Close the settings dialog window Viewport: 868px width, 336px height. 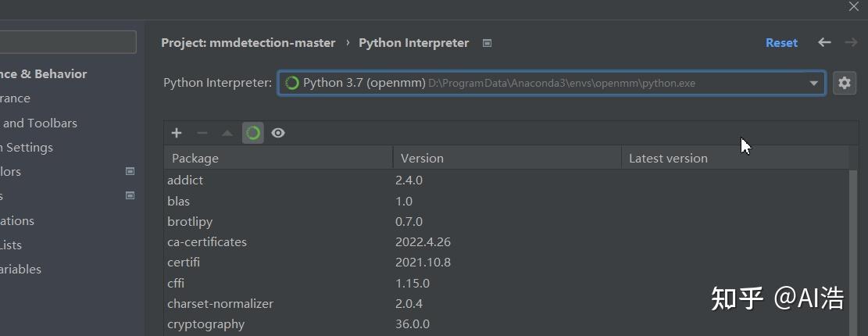point(853,6)
